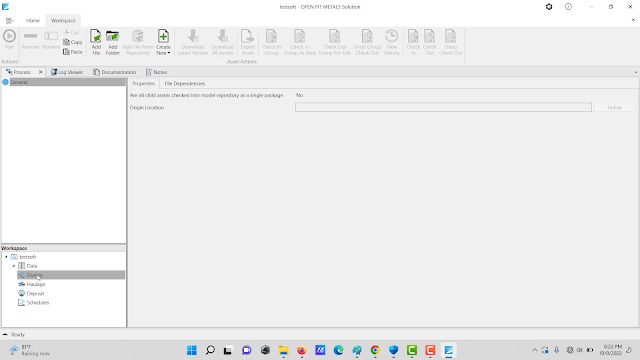The width and height of the screenshot is (640, 360).
Task: Click the Add Folder icon
Action: (113, 36)
